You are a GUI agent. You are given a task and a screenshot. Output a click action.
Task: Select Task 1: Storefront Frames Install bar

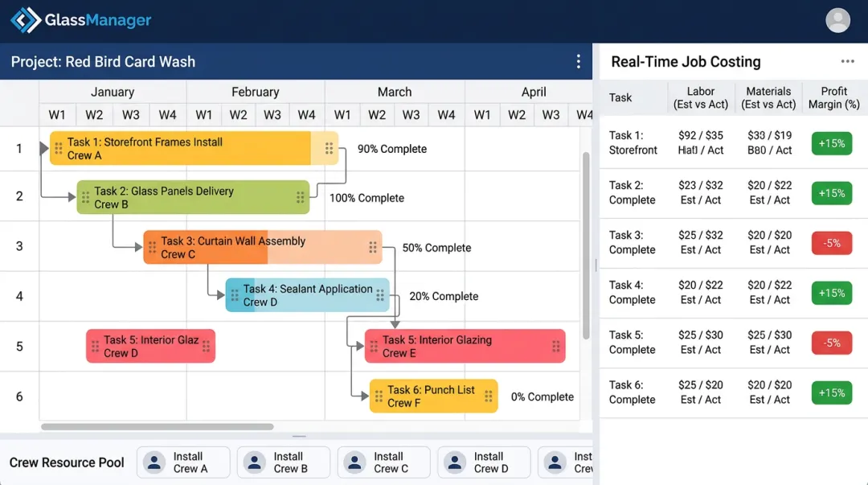[194, 148]
